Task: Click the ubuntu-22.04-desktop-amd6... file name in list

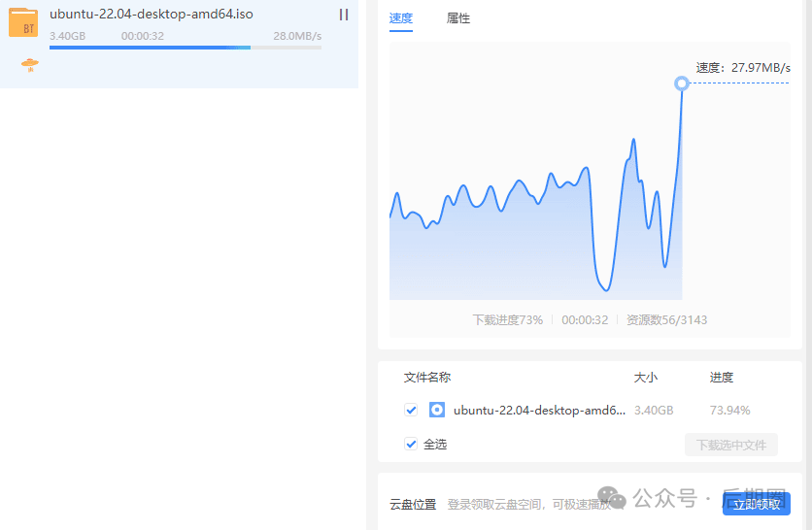Action: click(x=540, y=411)
